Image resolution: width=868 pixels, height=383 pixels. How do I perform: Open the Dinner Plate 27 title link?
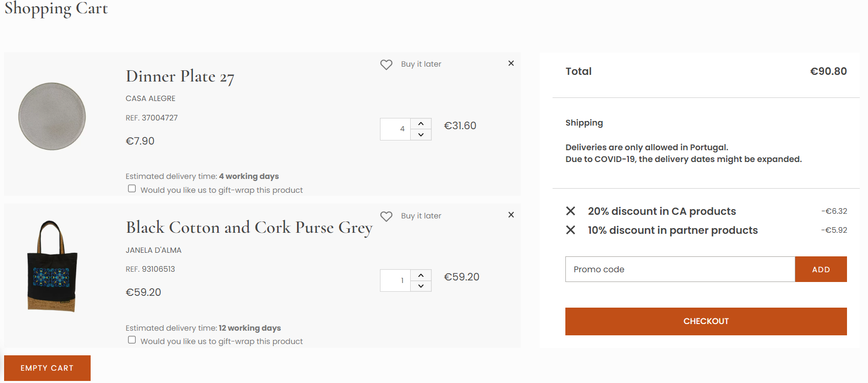pos(180,77)
